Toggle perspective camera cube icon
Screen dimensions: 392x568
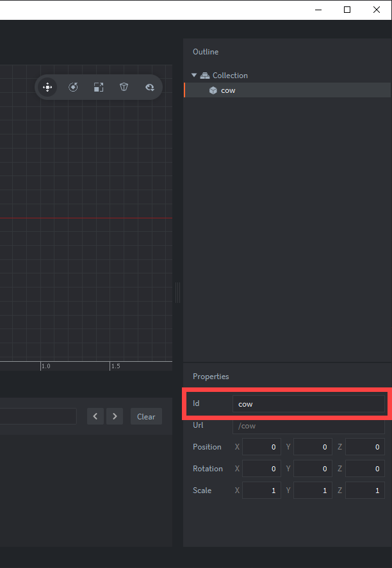click(x=124, y=87)
